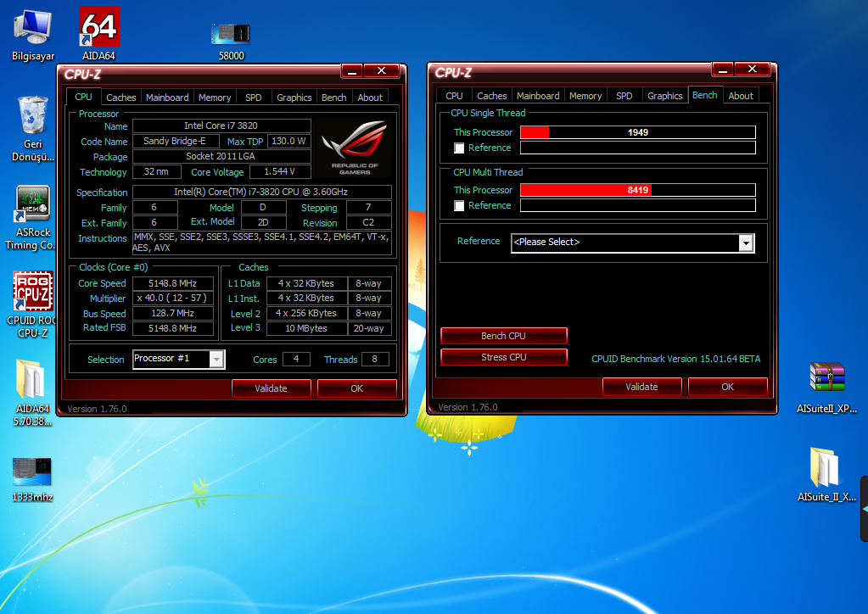
Task: Select the 1333mhz desktop image file
Action: tap(32, 479)
